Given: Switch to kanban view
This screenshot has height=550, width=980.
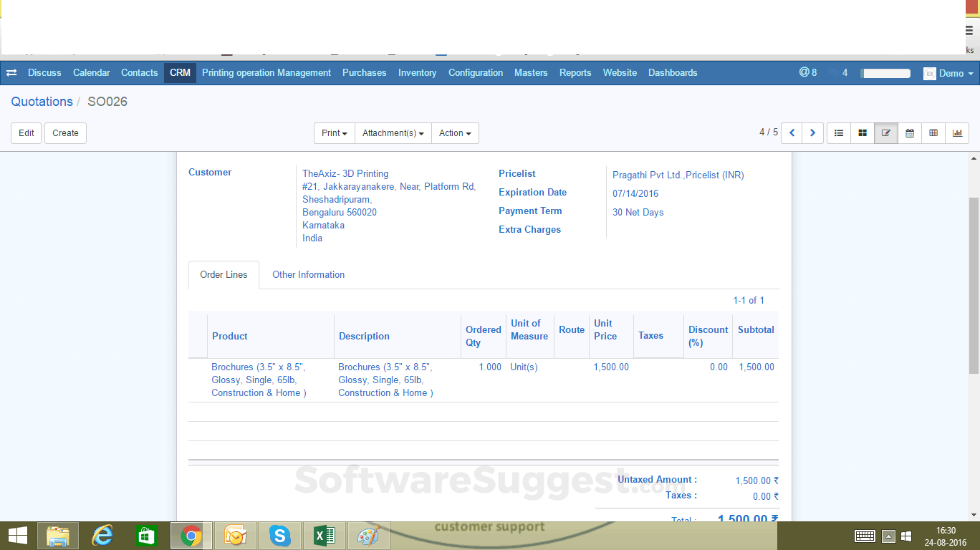Looking at the screenshot, I should tap(863, 133).
